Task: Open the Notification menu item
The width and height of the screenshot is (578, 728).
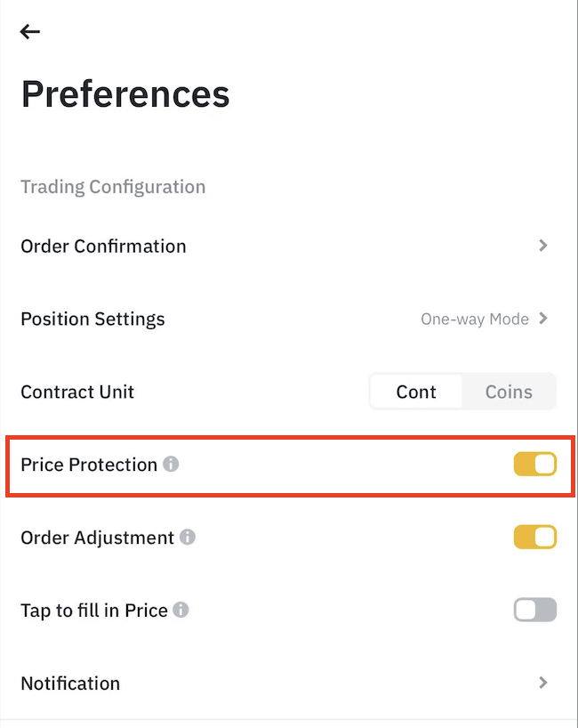Action: (x=70, y=684)
